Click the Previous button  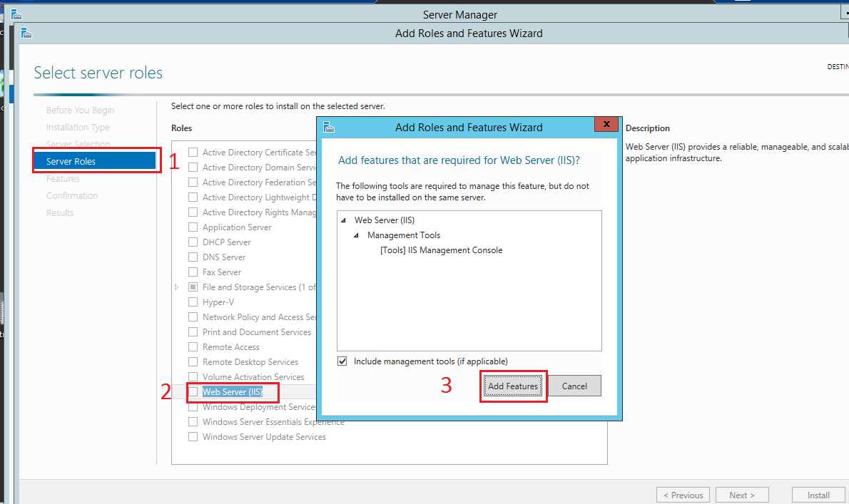683,495
